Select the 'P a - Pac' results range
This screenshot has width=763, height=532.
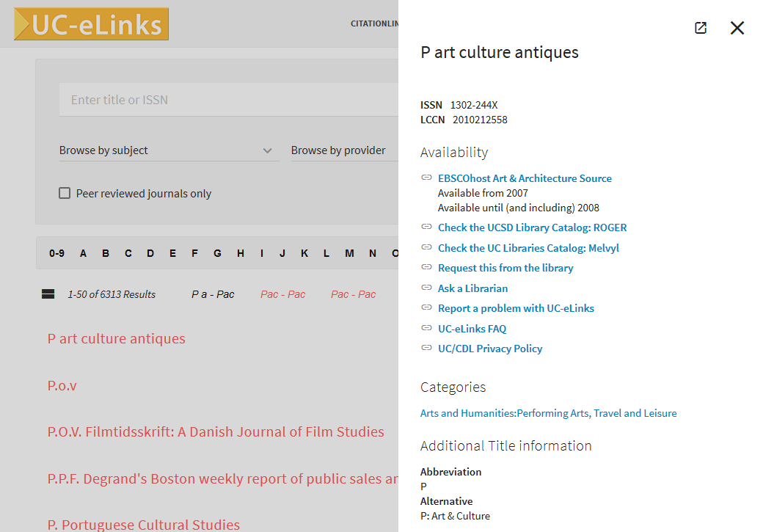pyautogui.click(x=213, y=294)
